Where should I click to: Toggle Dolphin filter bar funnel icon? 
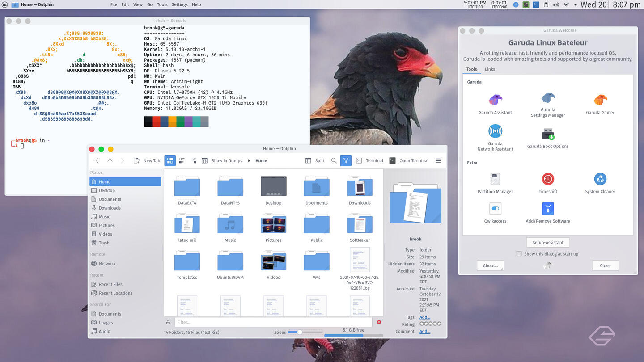click(x=346, y=160)
